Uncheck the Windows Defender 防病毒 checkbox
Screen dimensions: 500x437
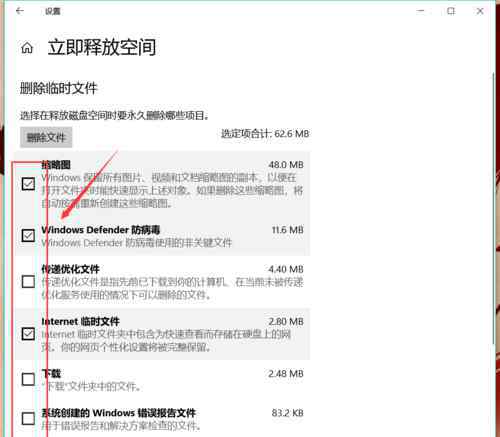click(x=28, y=236)
